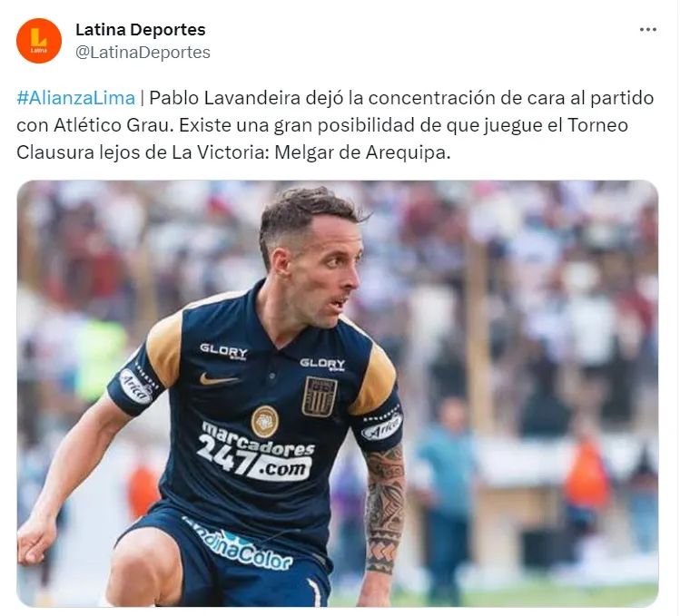Screen dimensions: 680x616
Task: Click 'Melgar de Arequipa' in the tweet text
Action: tap(362, 152)
